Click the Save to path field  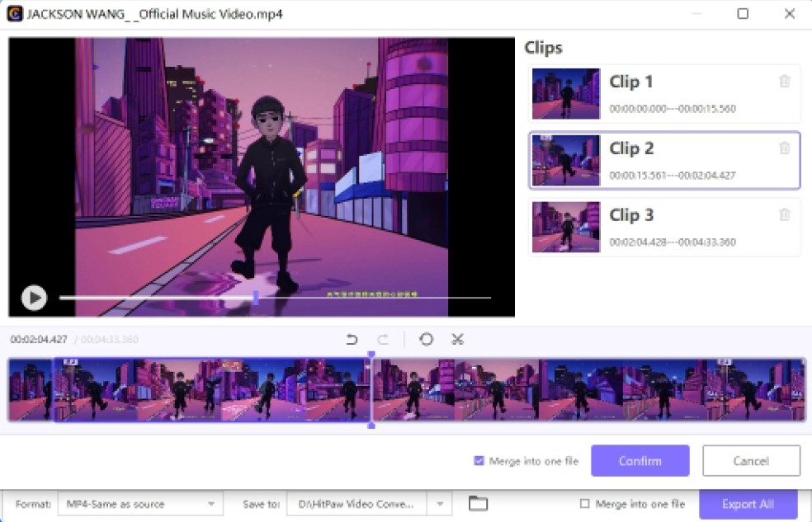coord(356,504)
